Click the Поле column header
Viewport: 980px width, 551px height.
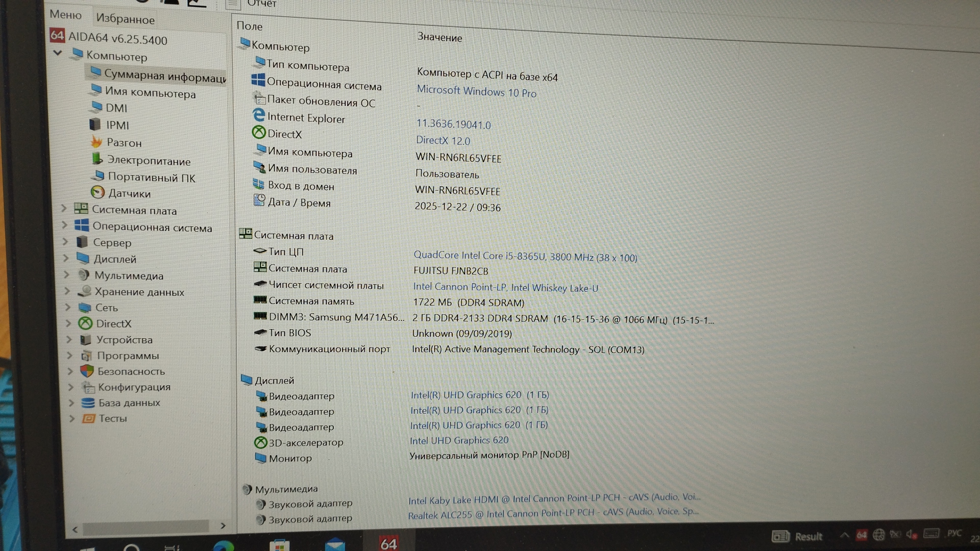coord(250,26)
